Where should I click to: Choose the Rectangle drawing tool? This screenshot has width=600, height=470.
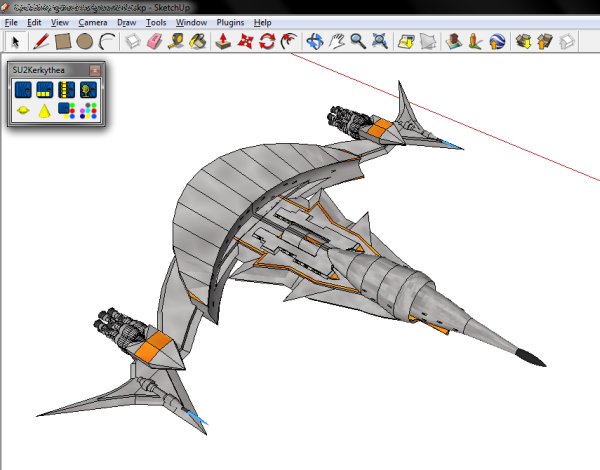tap(63, 41)
